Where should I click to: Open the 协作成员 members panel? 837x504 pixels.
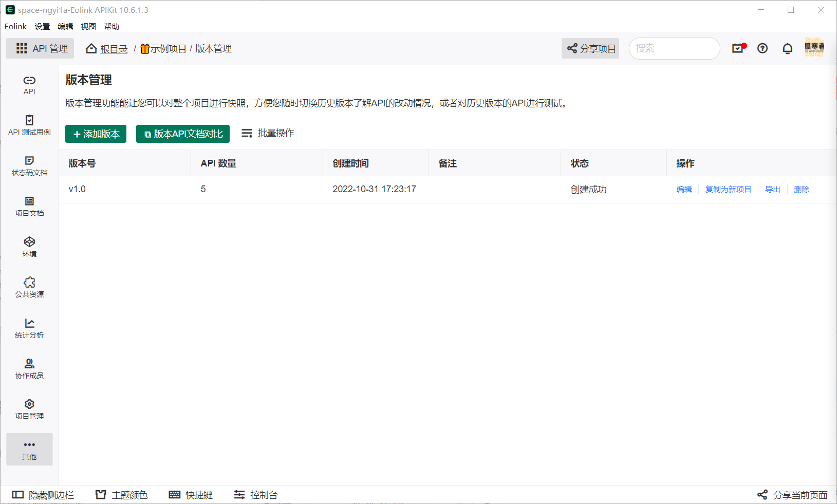pyautogui.click(x=29, y=368)
